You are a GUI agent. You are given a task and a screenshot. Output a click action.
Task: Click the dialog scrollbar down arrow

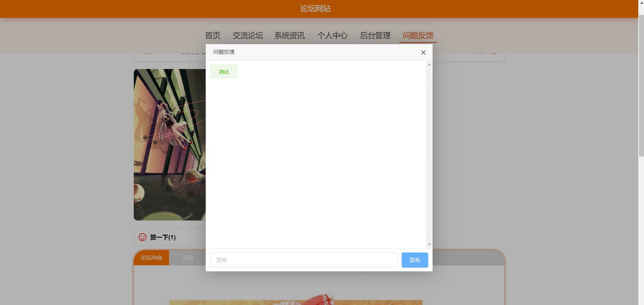point(429,245)
